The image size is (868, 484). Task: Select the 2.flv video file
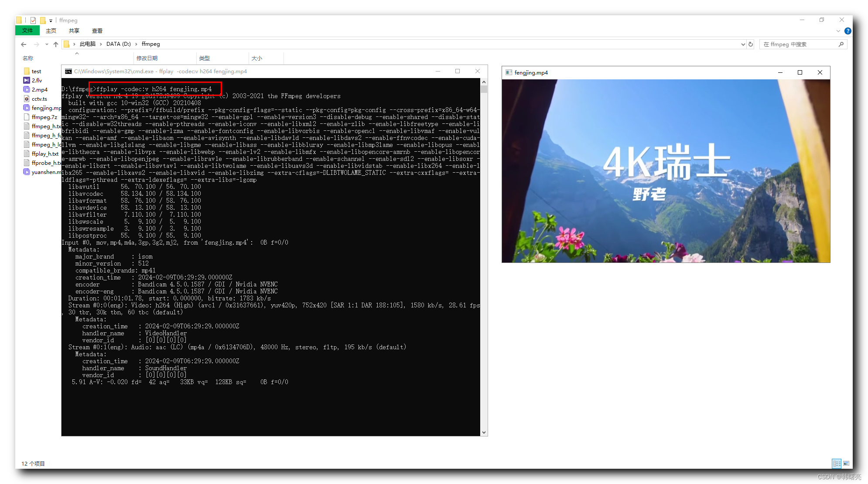click(37, 80)
